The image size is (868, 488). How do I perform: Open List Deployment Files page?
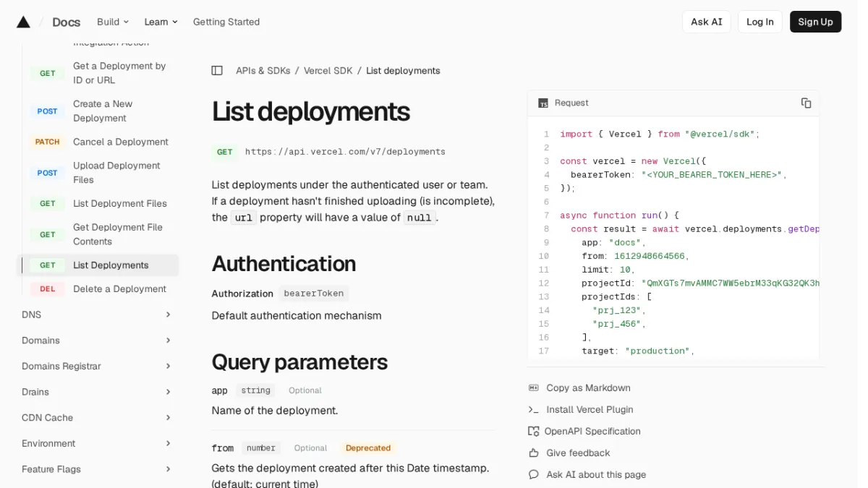coord(120,204)
